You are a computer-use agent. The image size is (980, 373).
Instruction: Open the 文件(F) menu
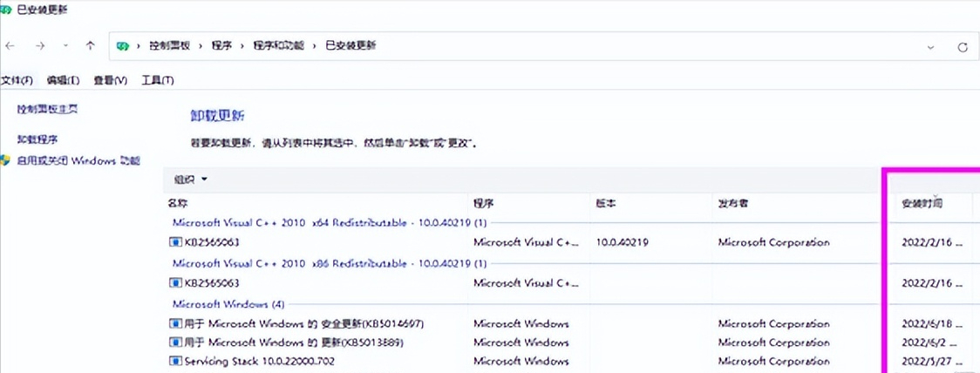pyautogui.click(x=17, y=80)
